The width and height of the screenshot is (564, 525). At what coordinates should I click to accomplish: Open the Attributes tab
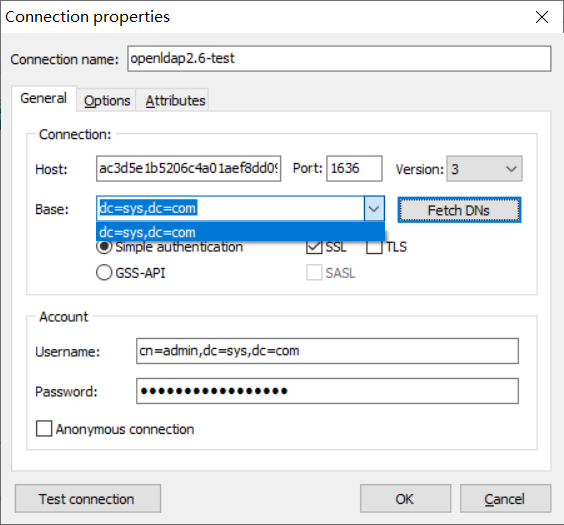coord(175,100)
